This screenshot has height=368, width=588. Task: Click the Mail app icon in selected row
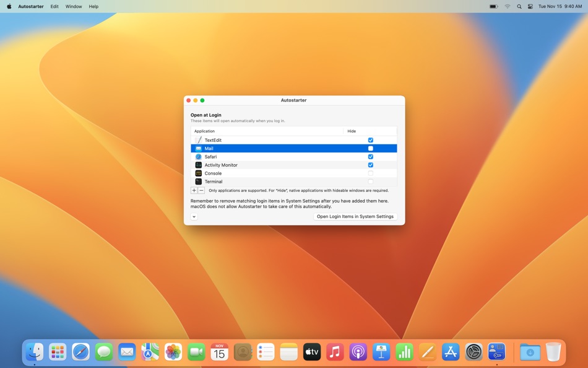[x=199, y=148]
